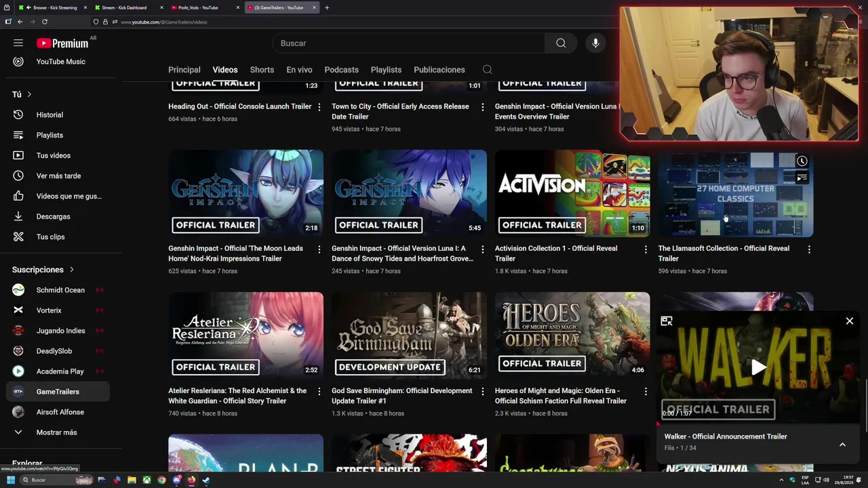Open options menu for Town to City trailer
This screenshot has height=488, width=868.
click(482, 107)
